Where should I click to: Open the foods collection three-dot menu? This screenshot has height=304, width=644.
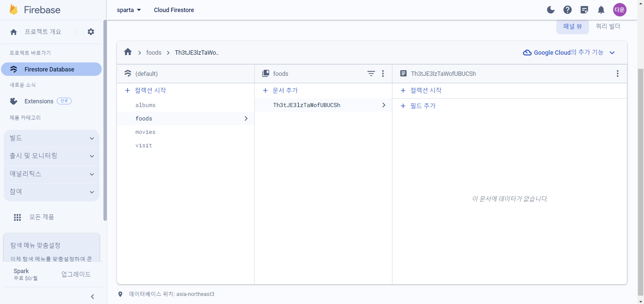click(383, 73)
